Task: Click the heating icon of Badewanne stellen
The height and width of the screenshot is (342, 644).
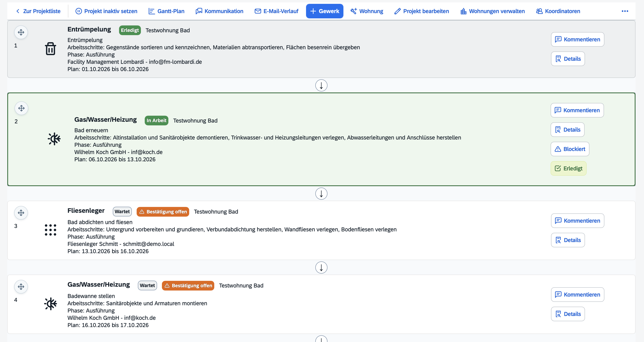Action: (51, 304)
